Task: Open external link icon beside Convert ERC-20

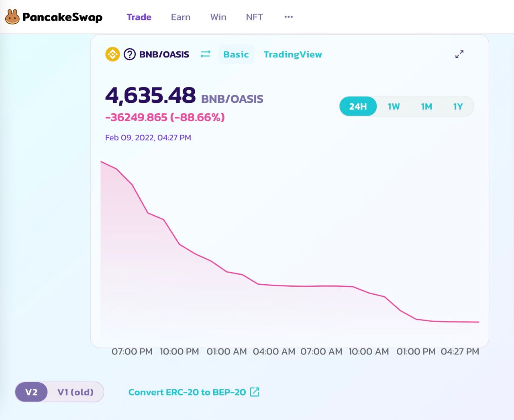Action: [255, 392]
